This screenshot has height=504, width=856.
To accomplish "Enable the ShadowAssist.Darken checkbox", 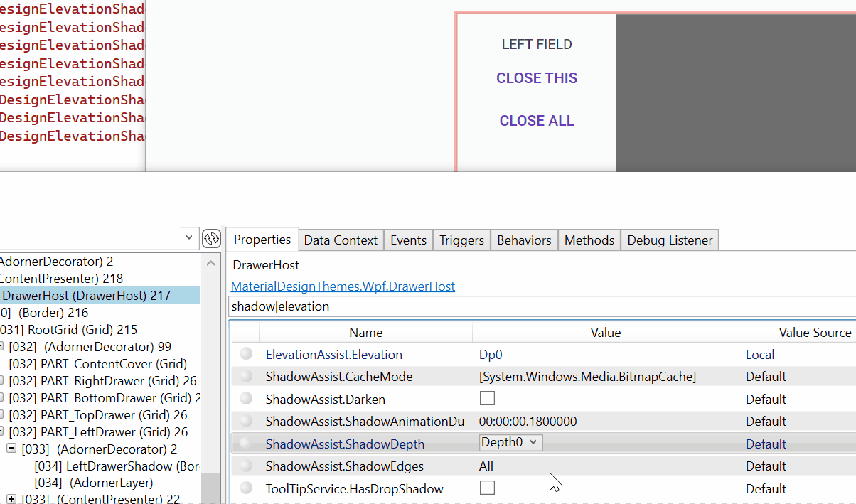I will click(487, 398).
